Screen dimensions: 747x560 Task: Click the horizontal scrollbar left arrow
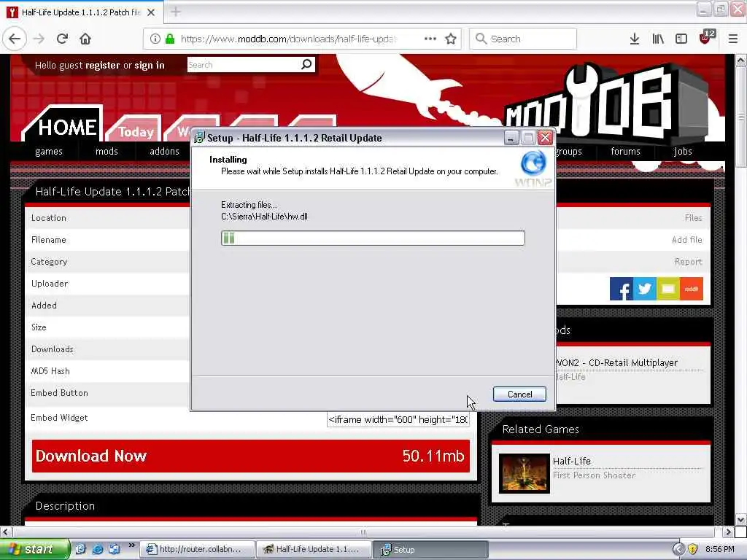(x=5, y=532)
